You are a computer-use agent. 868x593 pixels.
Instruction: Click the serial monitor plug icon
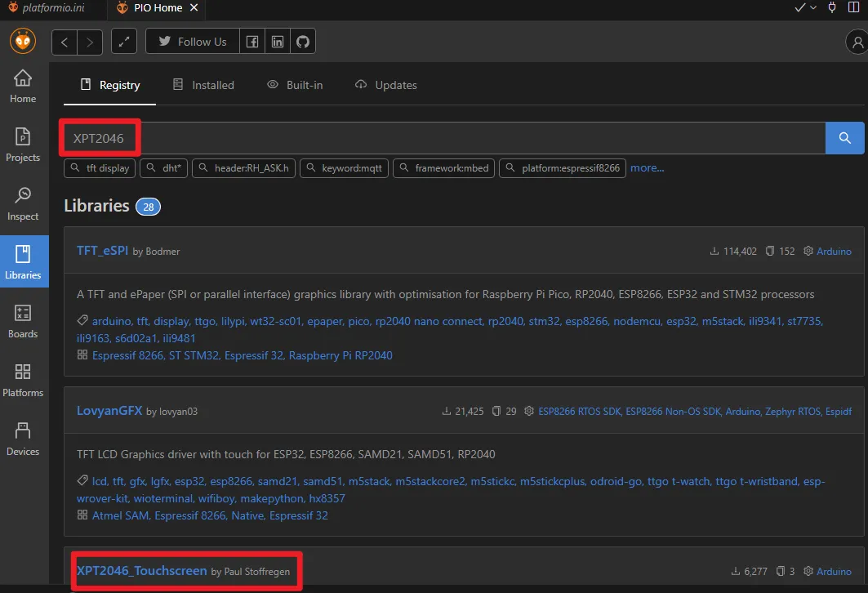coord(832,7)
